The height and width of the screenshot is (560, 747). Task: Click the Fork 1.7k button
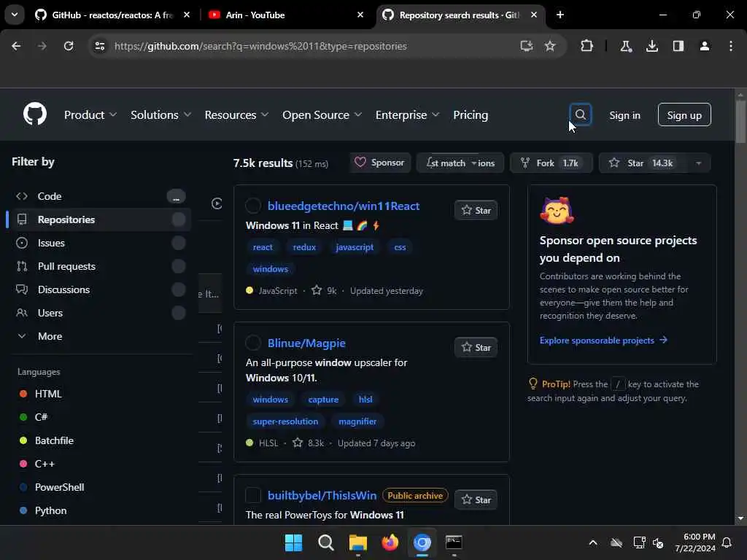[551, 163]
